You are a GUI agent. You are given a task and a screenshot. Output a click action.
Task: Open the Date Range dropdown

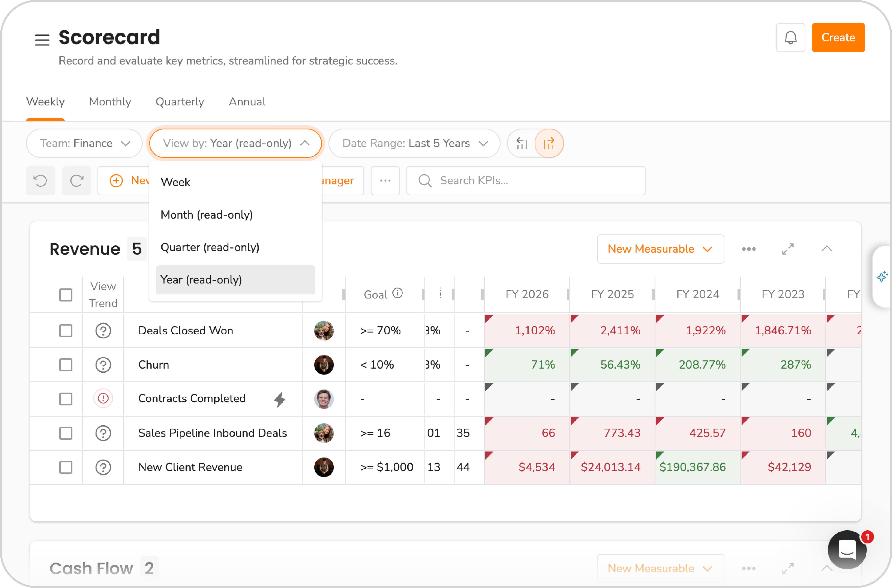[x=414, y=143]
